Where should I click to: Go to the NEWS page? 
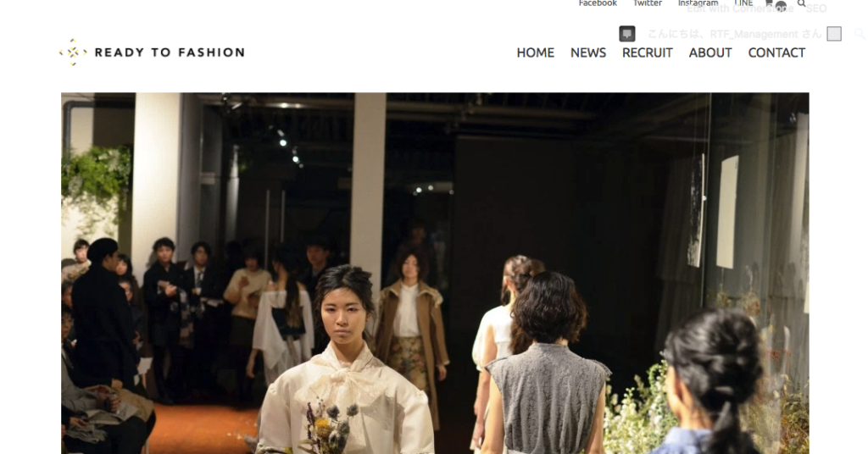[588, 53]
